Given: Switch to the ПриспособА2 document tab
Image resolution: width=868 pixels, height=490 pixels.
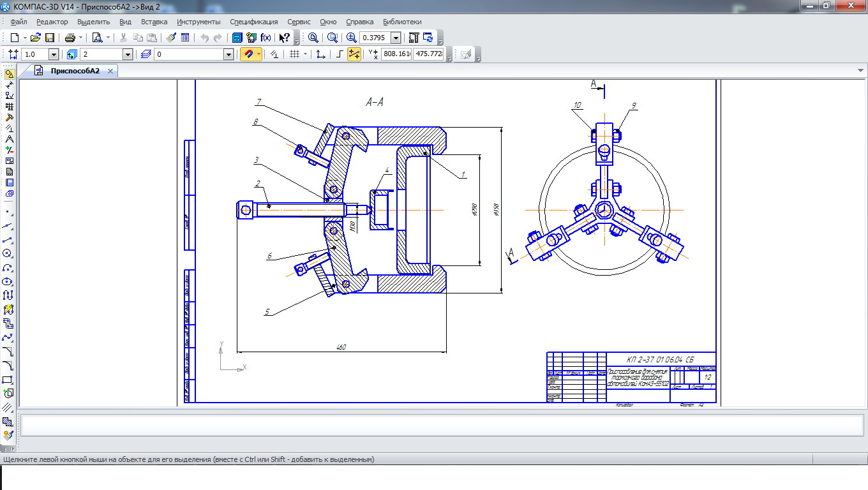Looking at the screenshot, I should 75,71.
